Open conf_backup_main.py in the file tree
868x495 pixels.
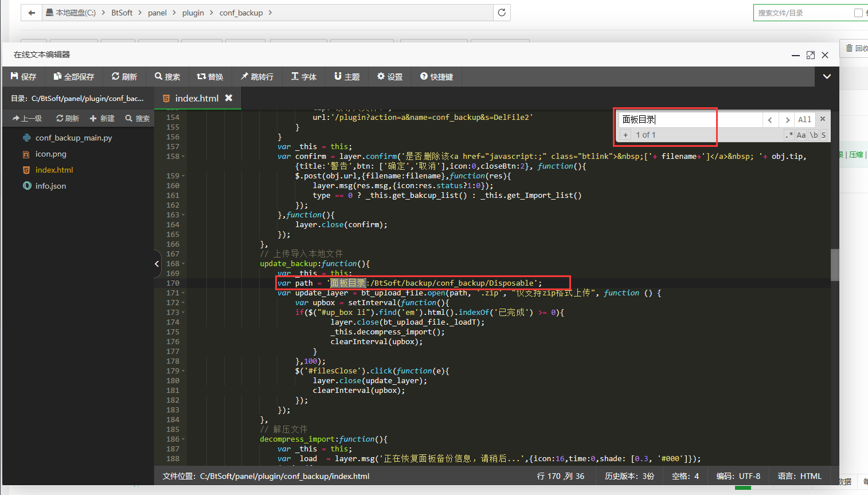[x=73, y=138]
